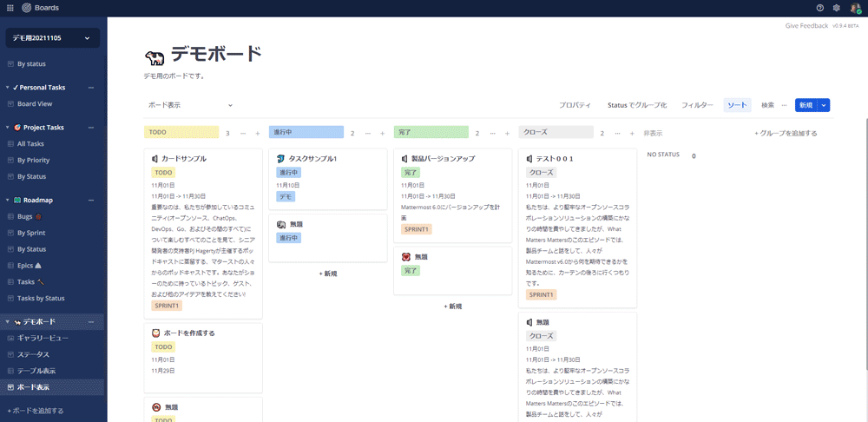
Task: Click the yellow TODO column label
Action: click(x=181, y=132)
